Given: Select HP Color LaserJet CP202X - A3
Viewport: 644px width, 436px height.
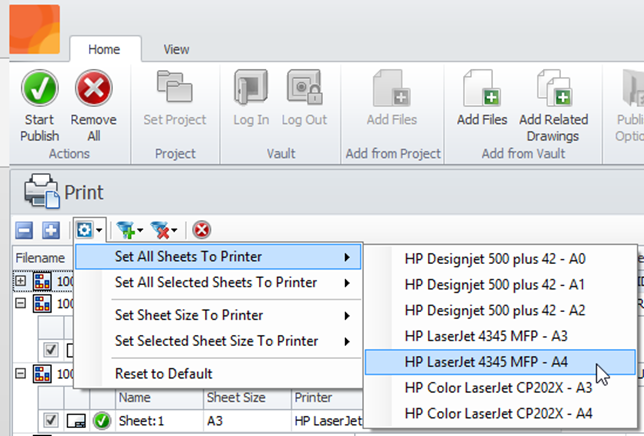Looking at the screenshot, I should click(x=500, y=388).
